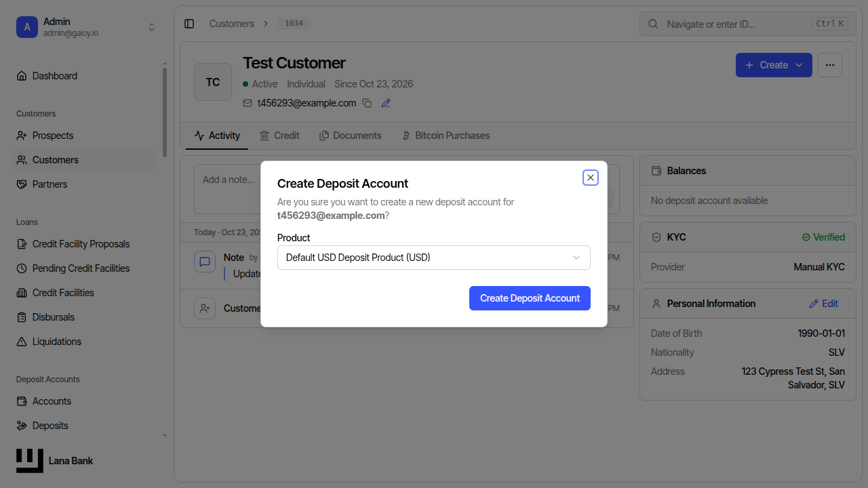Go to Disbursals page
Image resolution: width=868 pixels, height=488 pixels.
coord(84,317)
